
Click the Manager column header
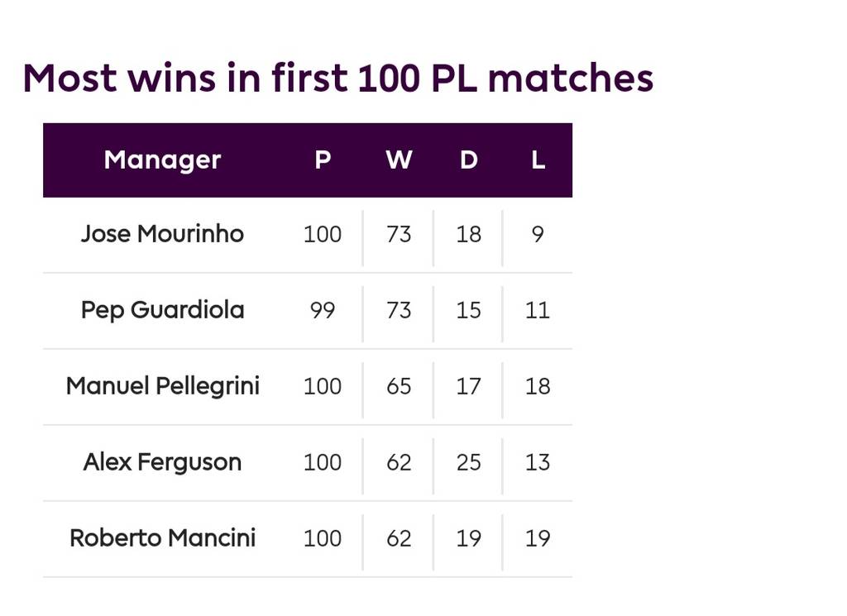(x=162, y=160)
